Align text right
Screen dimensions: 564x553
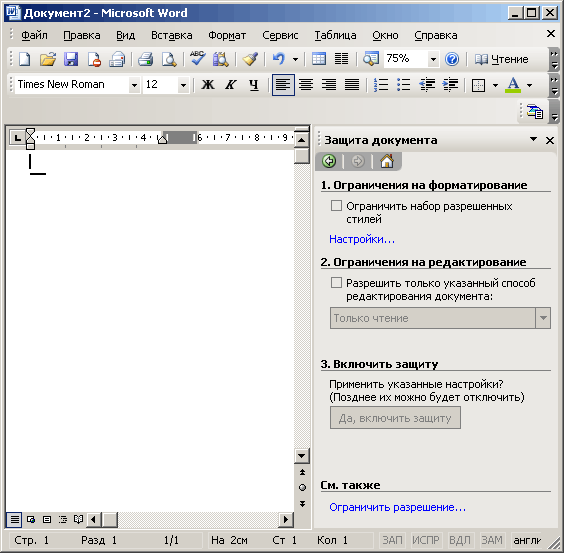coord(329,85)
